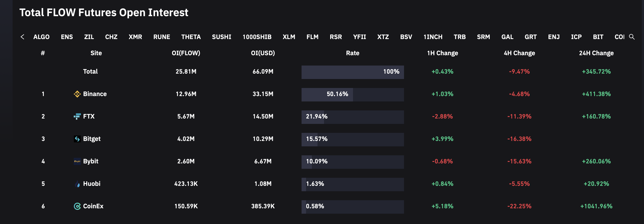Image resolution: width=644 pixels, height=224 pixels.
Task: Click FTX's 21.94% rate bar
Action: pyautogui.click(x=353, y=117)
